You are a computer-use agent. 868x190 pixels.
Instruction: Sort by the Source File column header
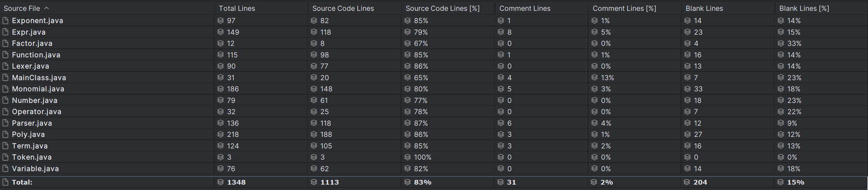(x=22, y=8)
